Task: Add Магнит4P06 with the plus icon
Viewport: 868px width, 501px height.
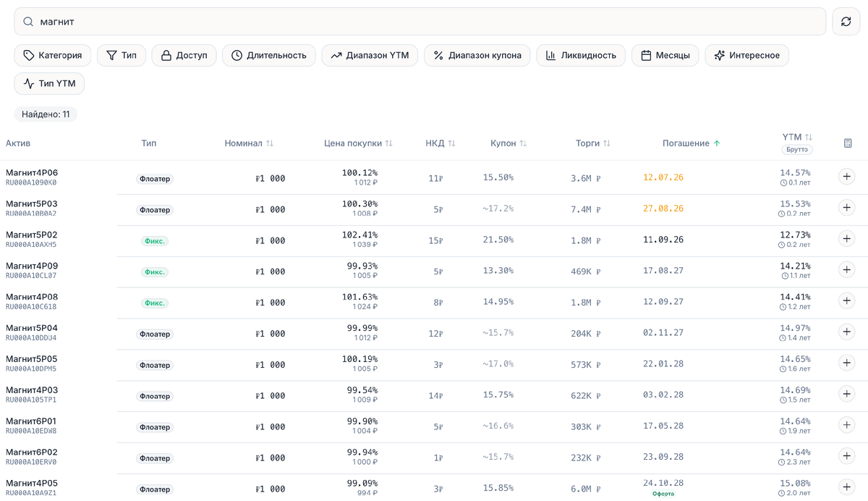Action: [847, 177]
